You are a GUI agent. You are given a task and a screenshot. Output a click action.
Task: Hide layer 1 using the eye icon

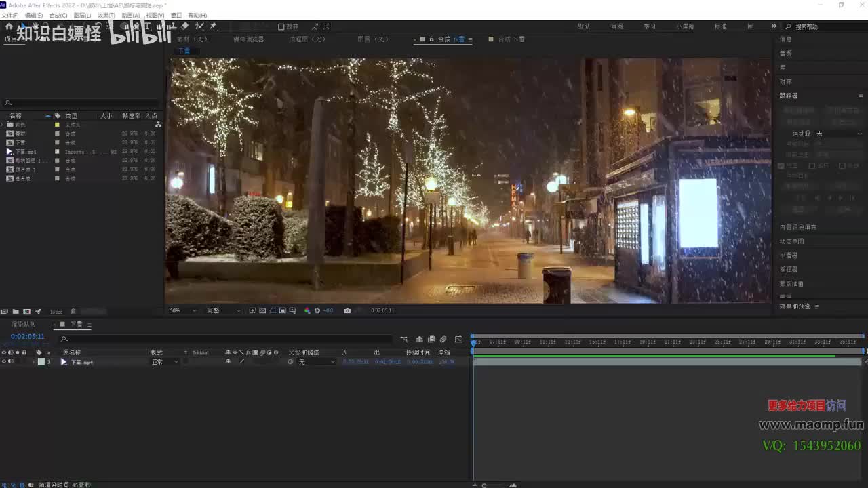click(x=3, y=362)
